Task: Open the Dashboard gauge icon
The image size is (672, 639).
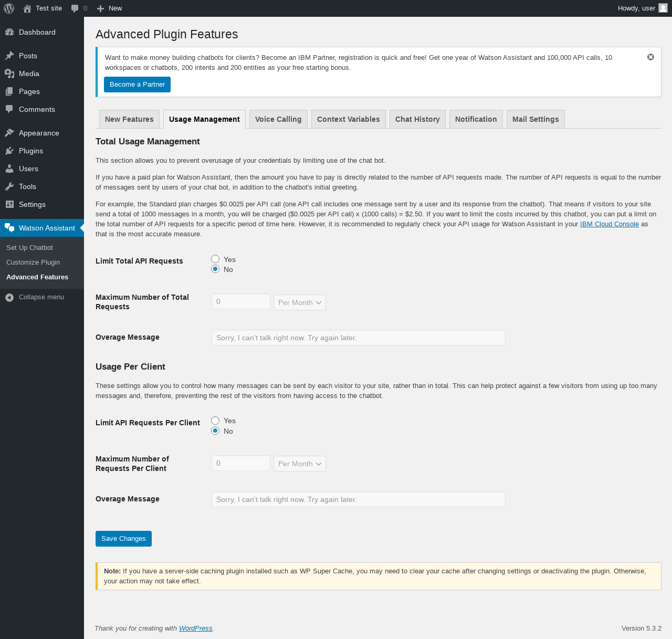Action: click(9, 32)
